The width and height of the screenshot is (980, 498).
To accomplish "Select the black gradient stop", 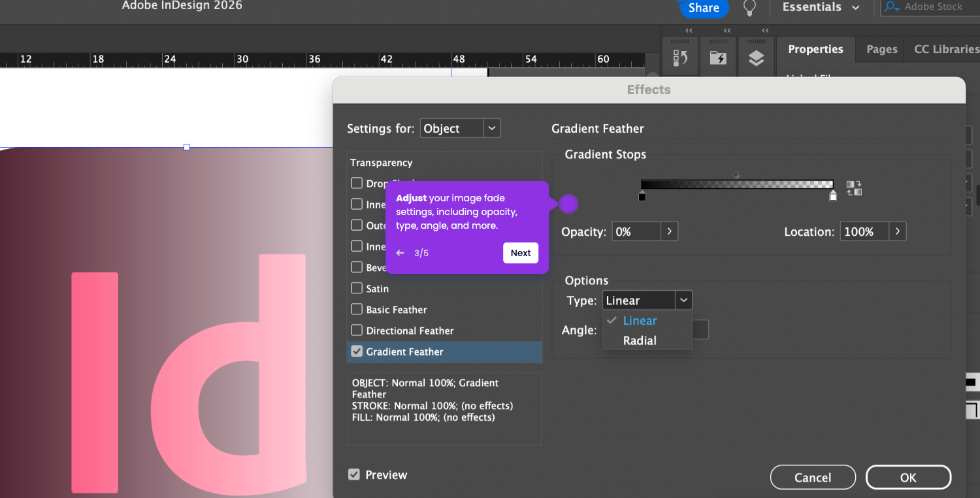I will click(642, 196).
